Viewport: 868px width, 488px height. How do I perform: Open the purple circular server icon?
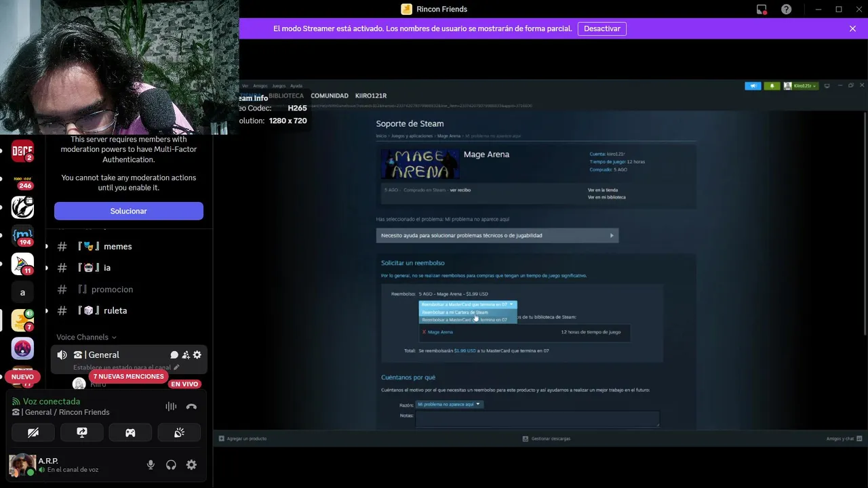pos(22,348)
